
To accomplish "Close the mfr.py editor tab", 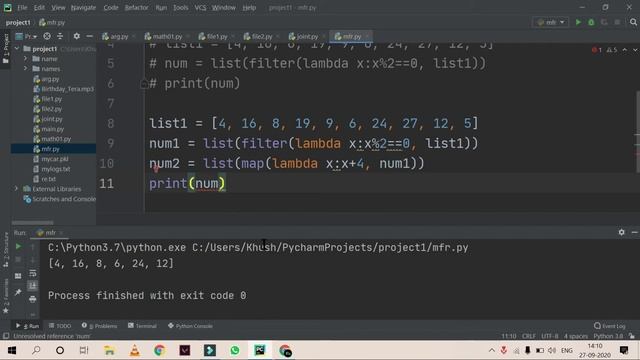I will click(367, 37).
